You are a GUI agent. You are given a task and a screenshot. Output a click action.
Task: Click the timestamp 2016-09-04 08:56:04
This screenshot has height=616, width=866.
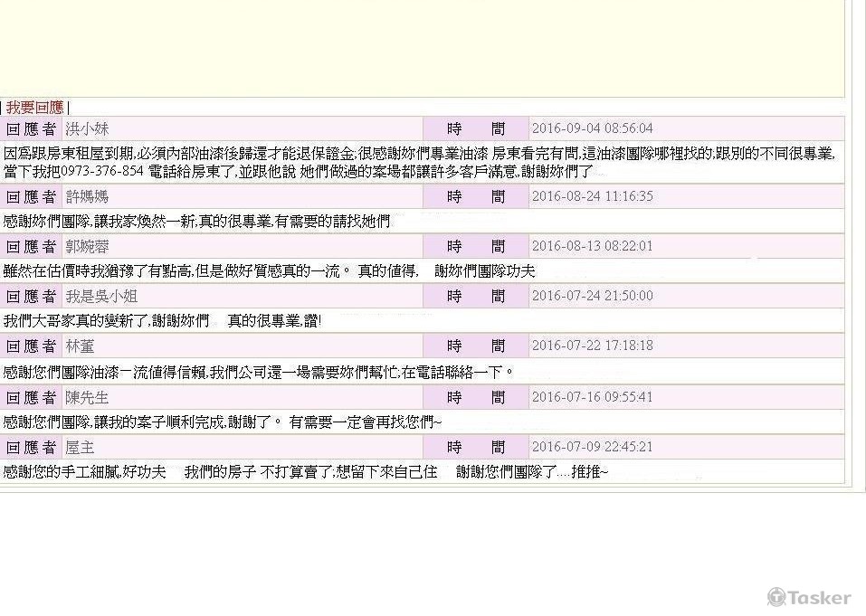tap(592, 128)
